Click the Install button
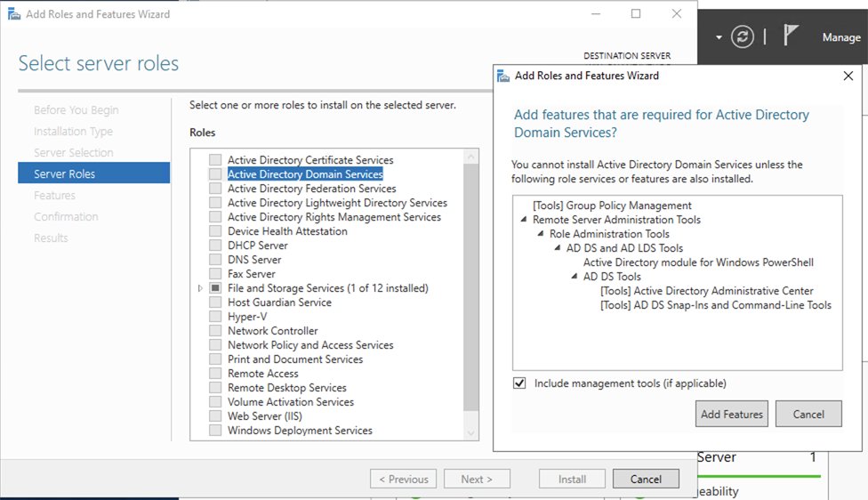 (x=572, y=479)
